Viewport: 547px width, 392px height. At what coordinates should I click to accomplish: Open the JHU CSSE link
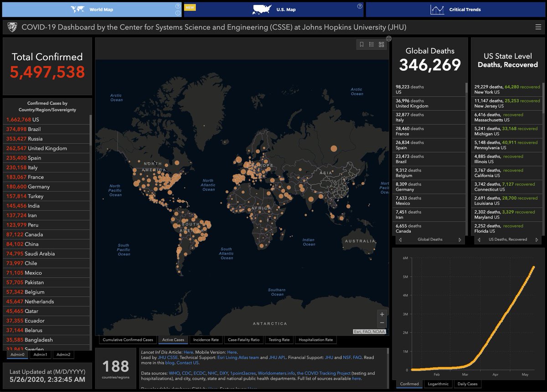tap(168, 358)
